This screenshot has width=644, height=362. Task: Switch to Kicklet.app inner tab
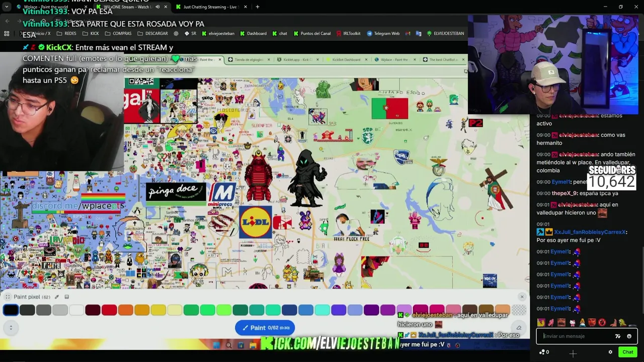(x=297, y=60)
